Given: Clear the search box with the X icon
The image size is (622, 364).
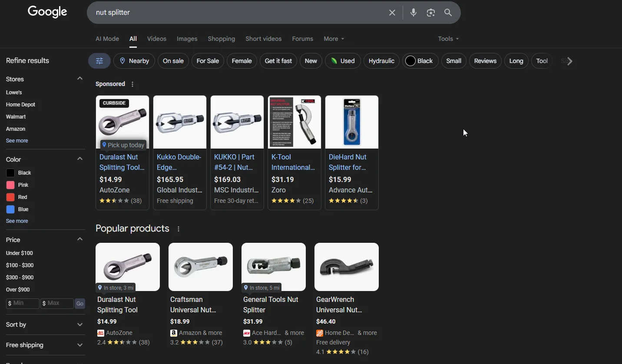Looking at the screenshot, I should pyautogui.click(x=392, y=13).
